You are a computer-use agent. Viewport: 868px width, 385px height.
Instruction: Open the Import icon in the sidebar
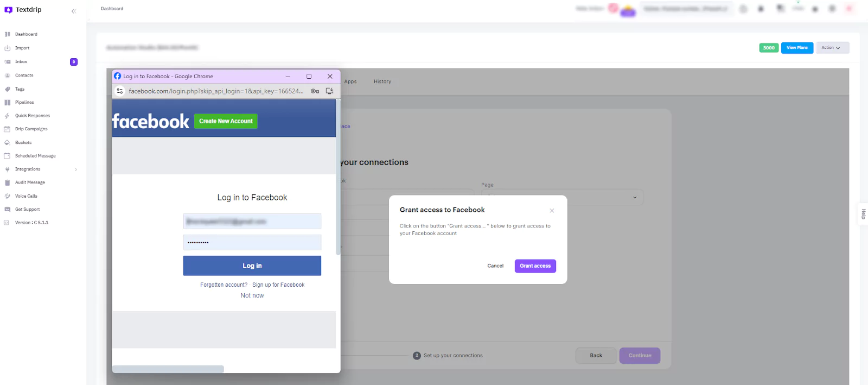point(8,48)
